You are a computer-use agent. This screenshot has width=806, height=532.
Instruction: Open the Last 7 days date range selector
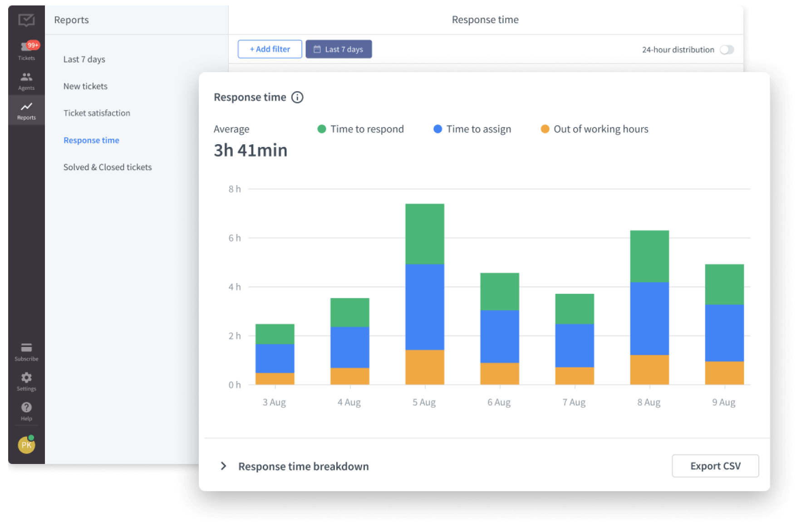tap(339, 49)
